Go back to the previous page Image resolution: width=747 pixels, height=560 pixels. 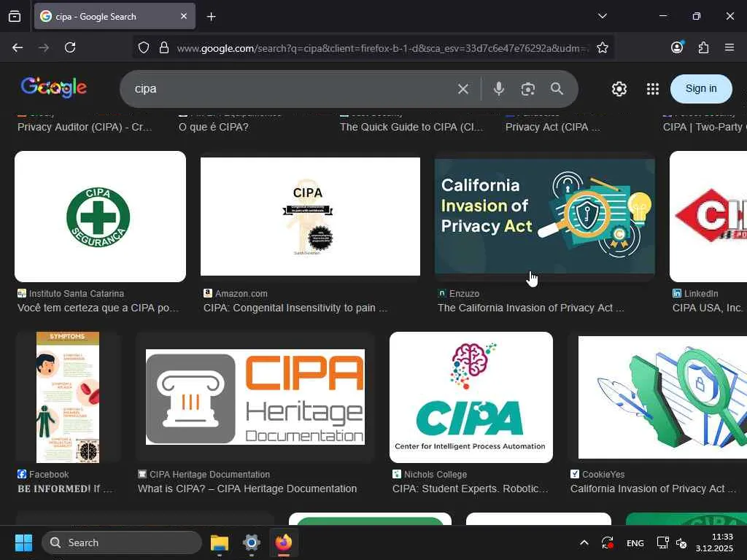click(x=18, y=47)
